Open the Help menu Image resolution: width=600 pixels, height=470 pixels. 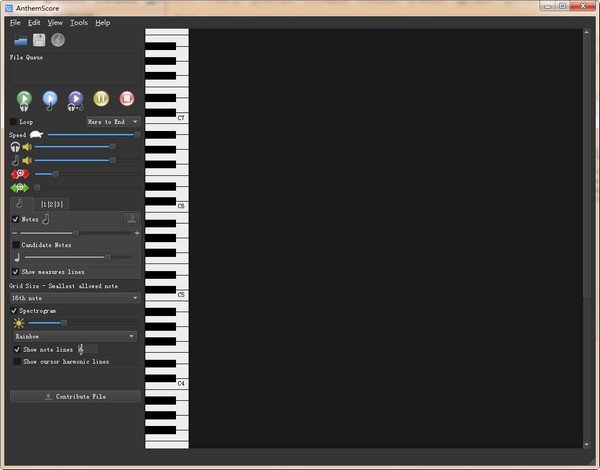[103, 23]
